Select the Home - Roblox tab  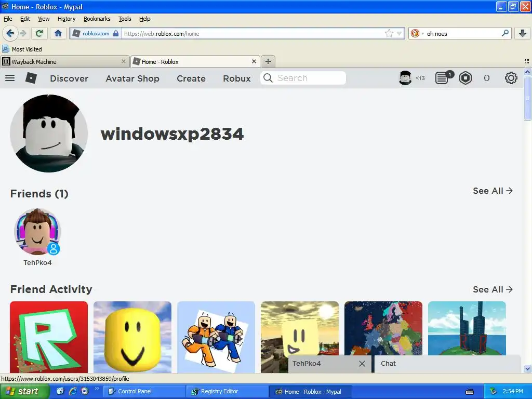pyautogui.click(x=195, y=61)
